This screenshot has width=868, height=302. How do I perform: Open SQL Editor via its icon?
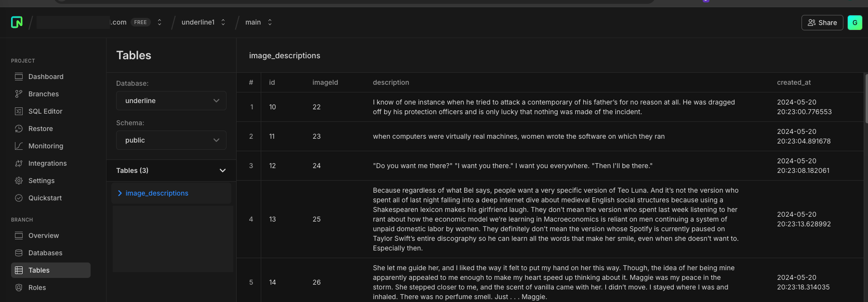coord(19,111)
